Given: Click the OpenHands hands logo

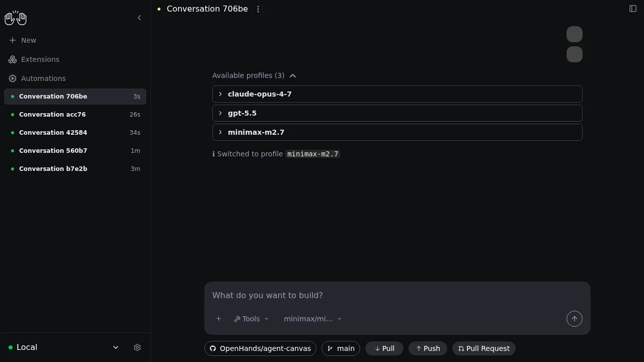Looking at the screenshot, I should [15, 18].
